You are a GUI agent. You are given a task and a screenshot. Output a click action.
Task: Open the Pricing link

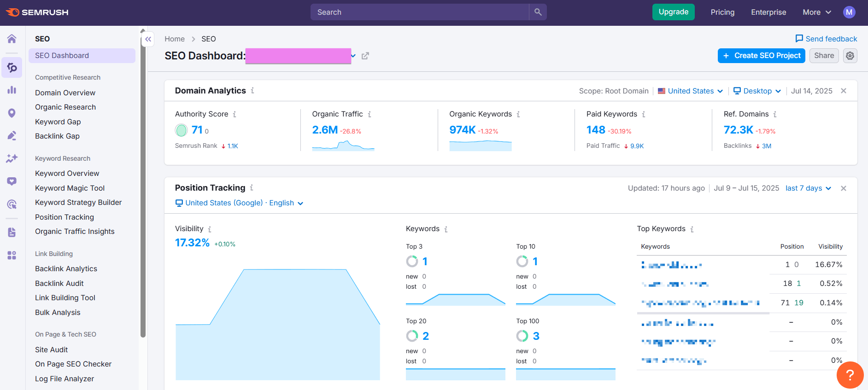coord(722,12)
